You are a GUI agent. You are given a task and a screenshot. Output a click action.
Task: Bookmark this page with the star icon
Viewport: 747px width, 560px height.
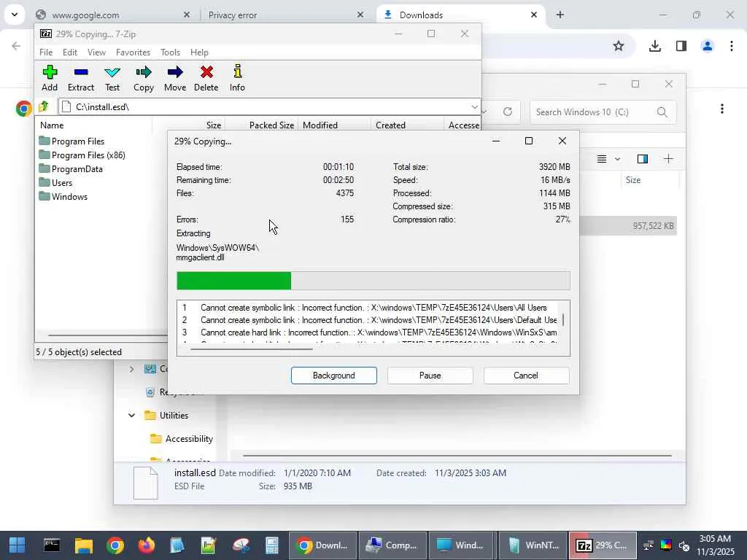pyautogui.click(x=619, y=46)
